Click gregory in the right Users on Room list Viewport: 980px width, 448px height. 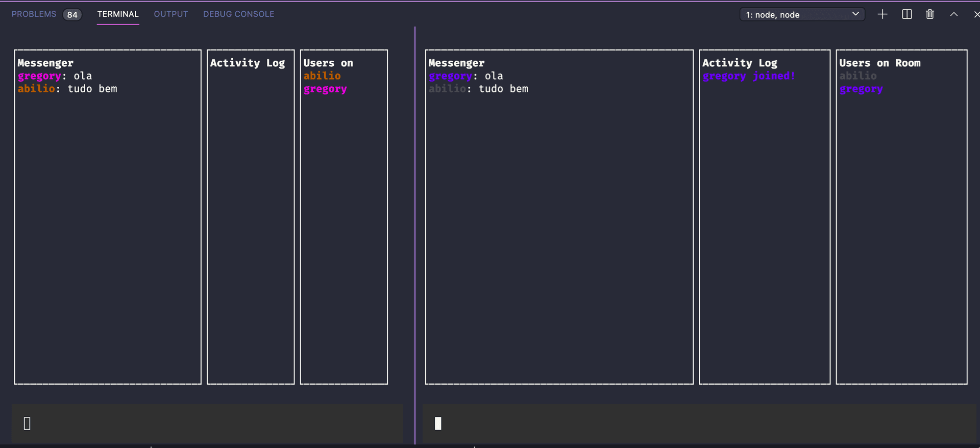[861, 89]
